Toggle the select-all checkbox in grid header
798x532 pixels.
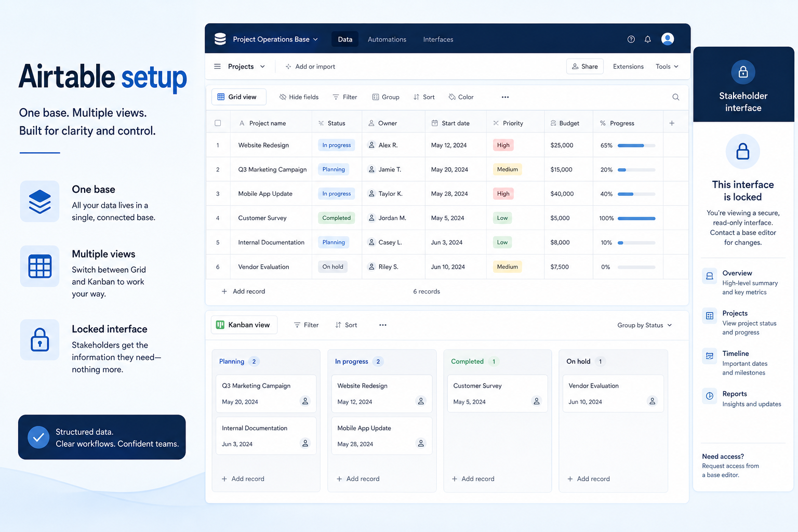coord(218,123)
